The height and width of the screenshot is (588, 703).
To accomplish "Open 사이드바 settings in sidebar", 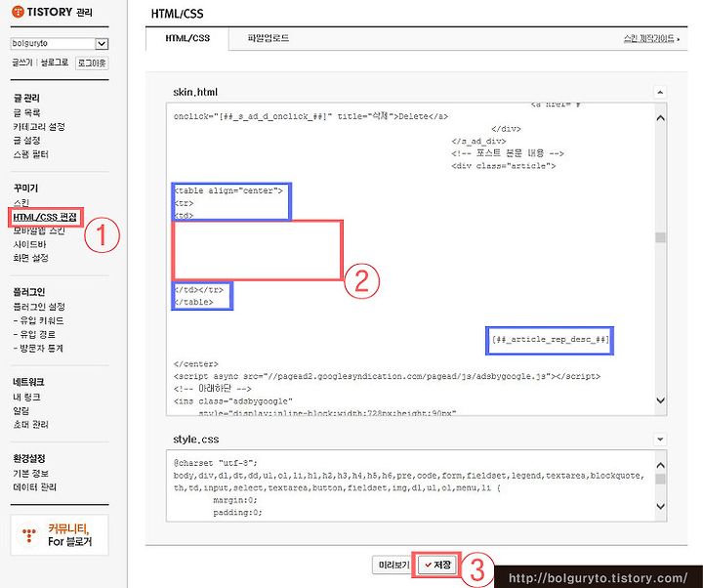I will tap(29, 244).
